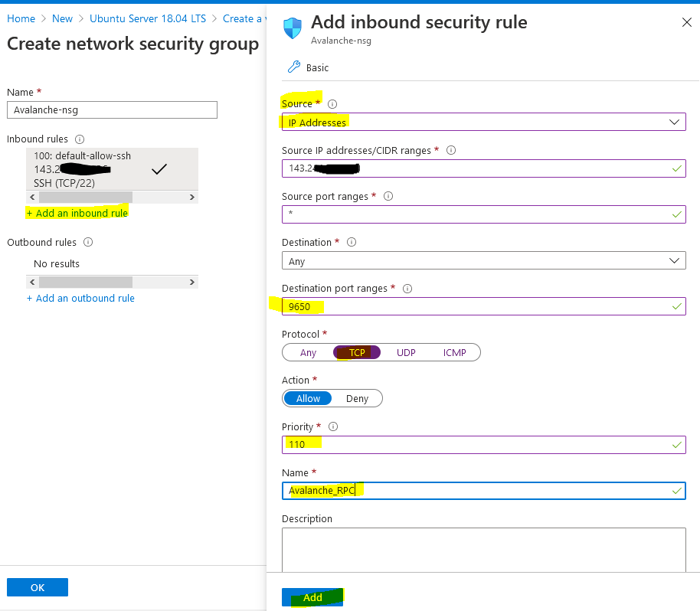Viewport: 700px width, 611px height.
Task: Click into the Description text box
Action: coord(483,548)
